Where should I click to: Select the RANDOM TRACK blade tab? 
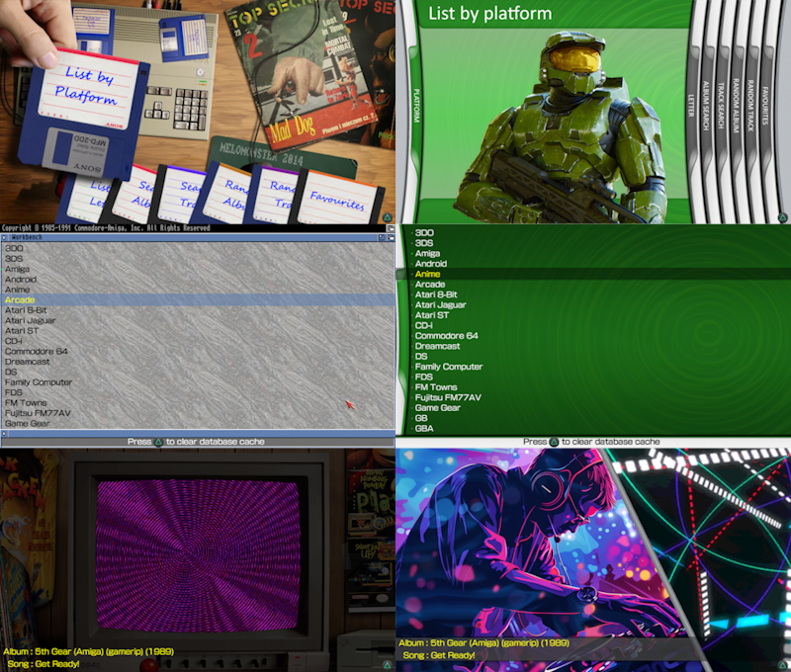(x=750, y=106)
